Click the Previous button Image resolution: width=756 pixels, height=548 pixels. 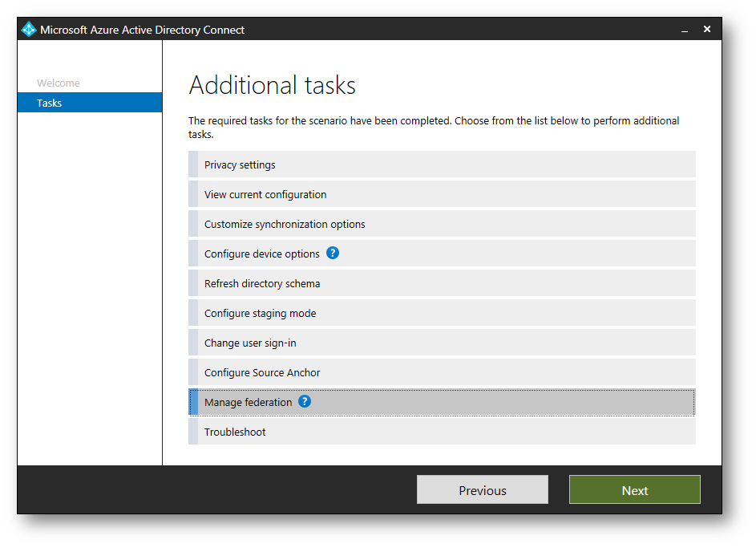tap(482, 489)
